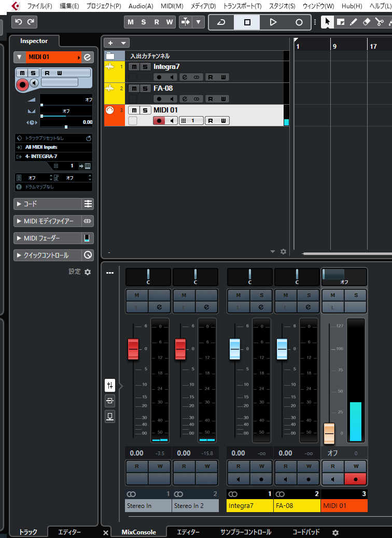
Task: Select the Object Selection arrow tool
Action: pos(327,22)
